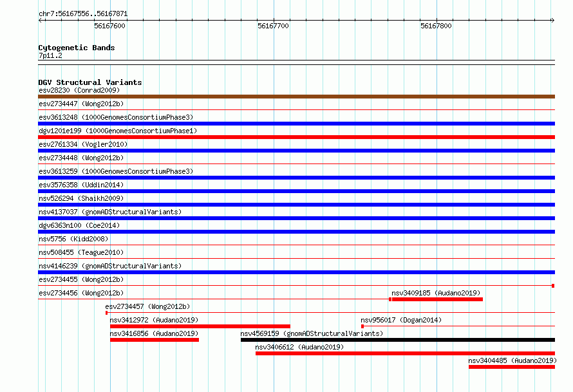
Task: Click the esv28230 (Conrad2009) label
Action: [x=79, y=90]
